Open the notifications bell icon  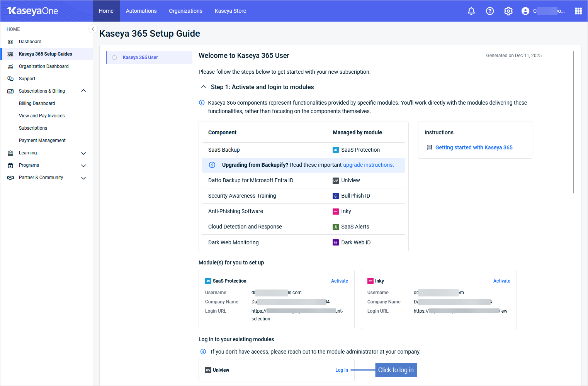pos(471,11)
